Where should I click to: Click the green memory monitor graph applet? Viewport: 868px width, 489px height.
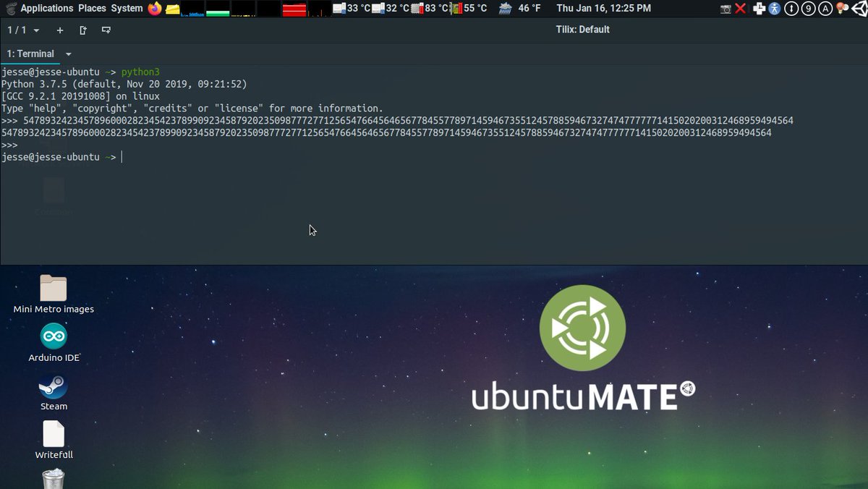click(x=218, y=9)
